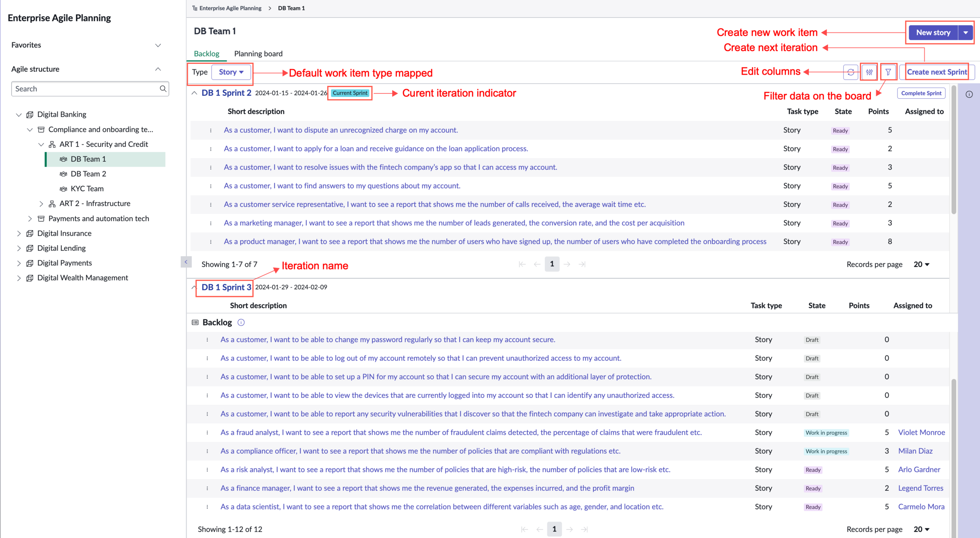This screenshot has width=980, height=538.
Task: Click the search magnifier icon in Agile structure
Action: click(x=163, y=89)
